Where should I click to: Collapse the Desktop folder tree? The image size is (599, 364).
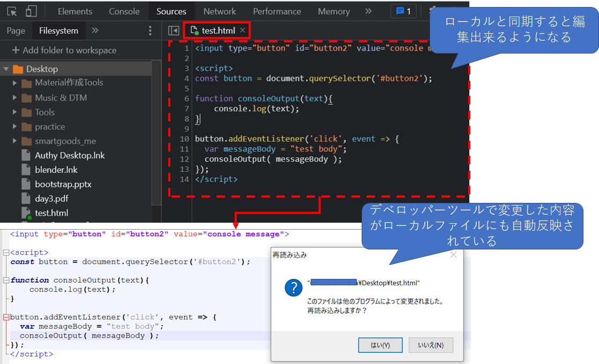coord(6,69)
